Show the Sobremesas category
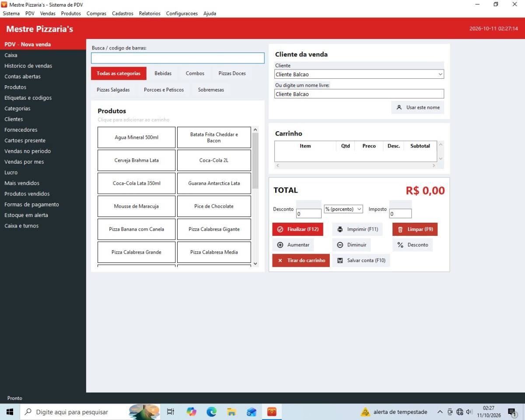525x420 pixels. click(x=211, y=90)
